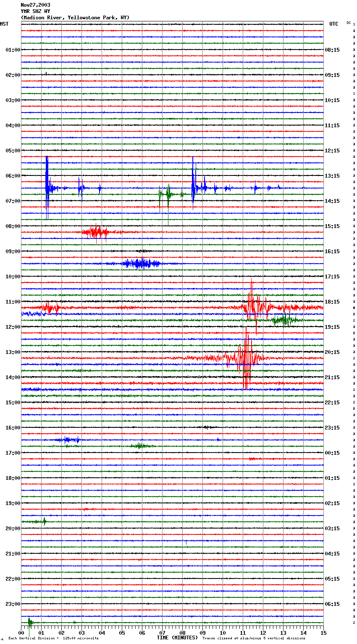This screenshot has width=357, height=644.
Task: Click the 11:00 MST time label
Action: click(13, 302)
